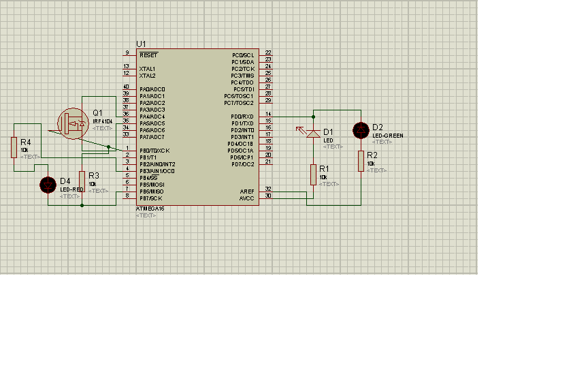
Task: Click the XTAL1 pin name
Action: [147, 69]
